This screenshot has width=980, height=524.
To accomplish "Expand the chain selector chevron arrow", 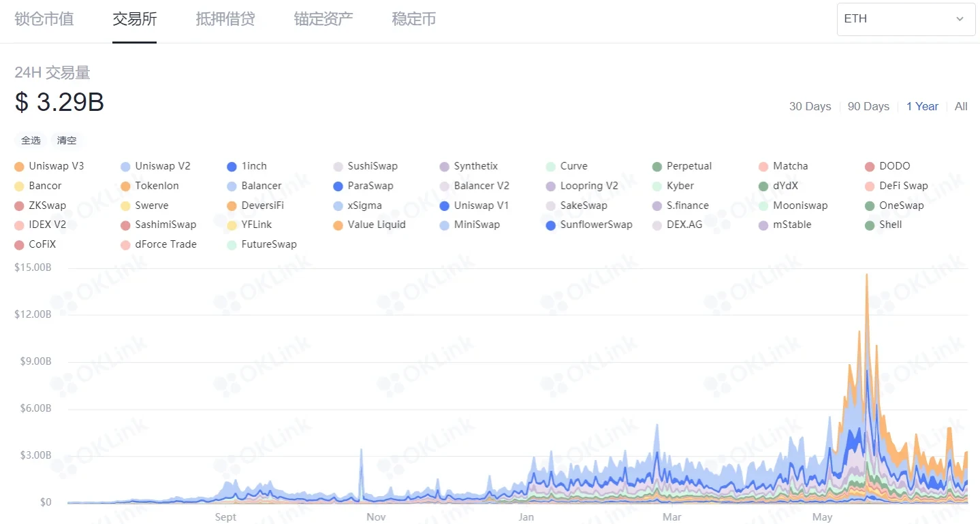I will [960, 19].
